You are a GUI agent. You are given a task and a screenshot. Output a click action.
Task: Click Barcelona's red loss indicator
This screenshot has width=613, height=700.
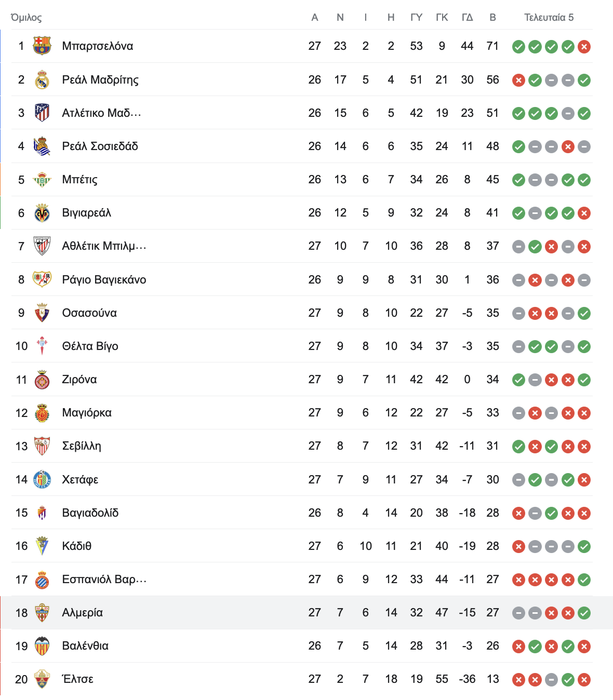tap(584, 47)
